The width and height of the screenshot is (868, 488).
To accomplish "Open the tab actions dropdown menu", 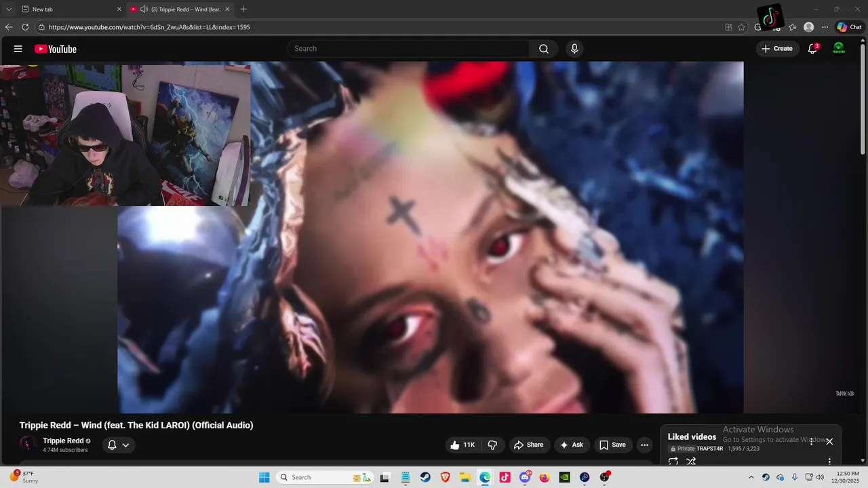I will click(9, 9).
